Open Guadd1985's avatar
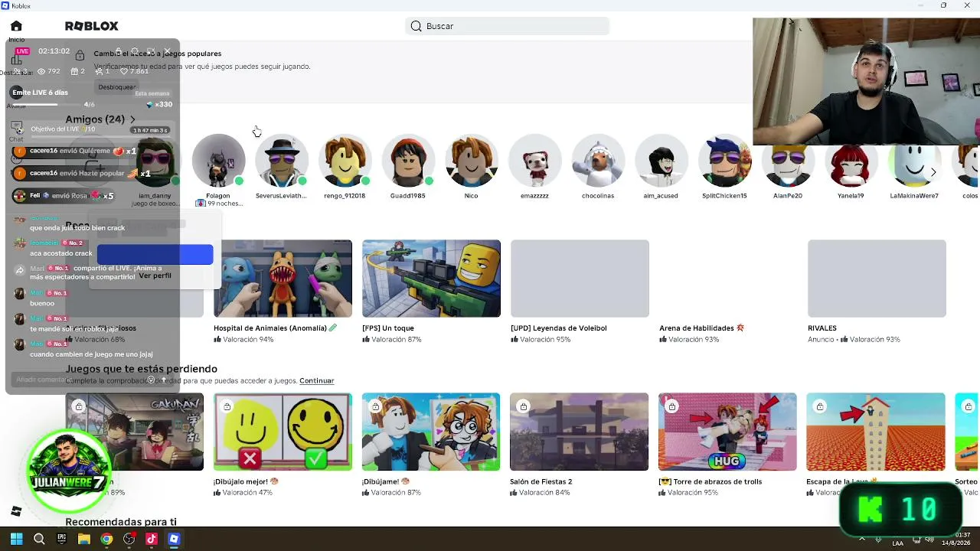The image size is (980, 551). click(x=408, y=161)
